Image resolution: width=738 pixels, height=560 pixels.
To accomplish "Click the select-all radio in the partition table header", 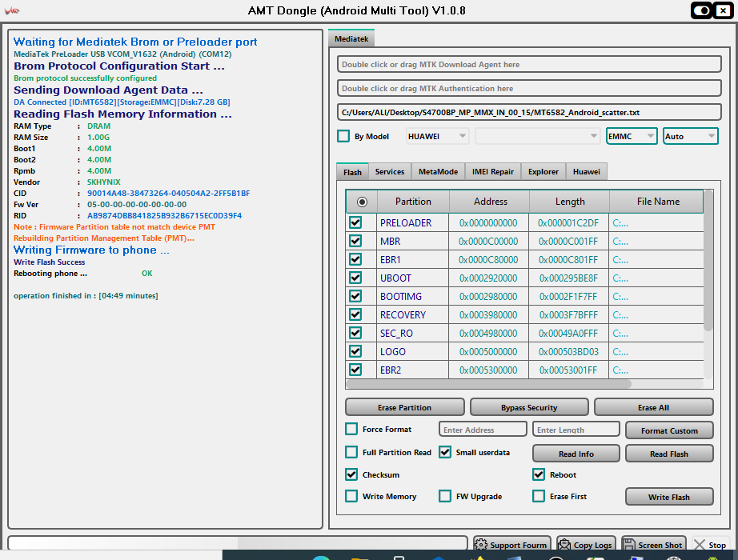I will coord(362,202).
